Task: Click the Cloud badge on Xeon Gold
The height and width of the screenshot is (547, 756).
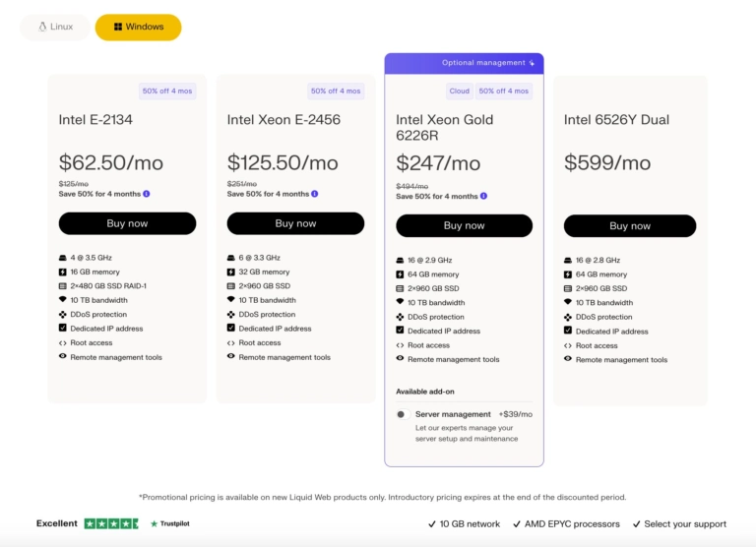Action: [x=459, y=91]
